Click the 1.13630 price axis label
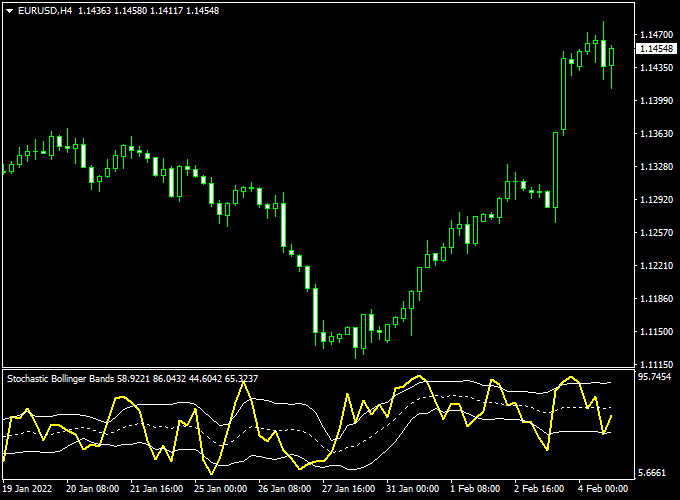Image resolution: width=680 pixels, height=500 pixels. pos(657,134)
